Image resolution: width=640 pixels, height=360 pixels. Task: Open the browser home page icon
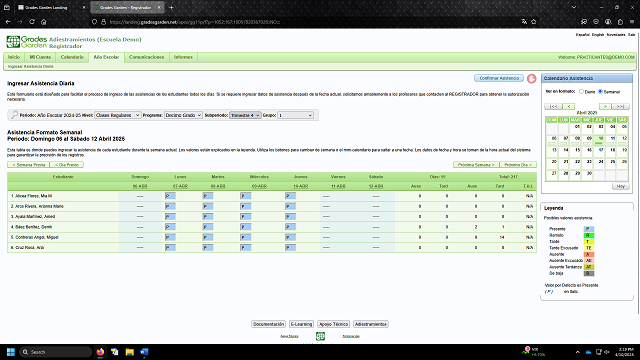(44, 22)
